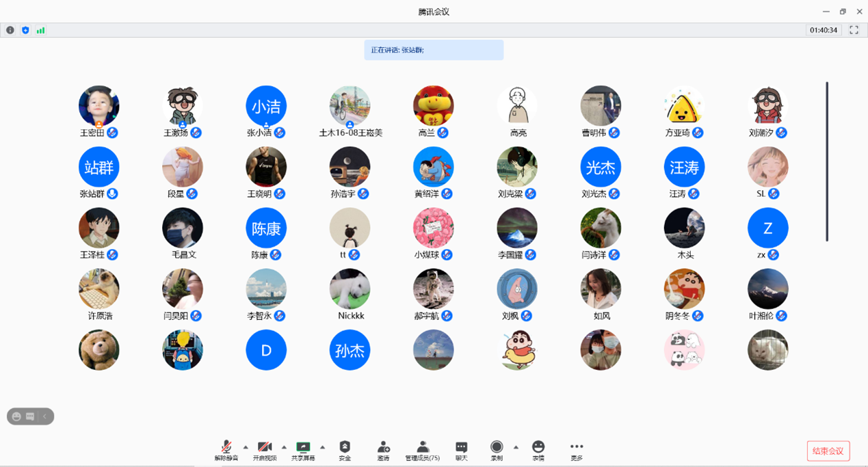The height and width of the screenshot is (467, 868).
Task: Click the vertical scrollbar of participant grid
Action: 827,161
